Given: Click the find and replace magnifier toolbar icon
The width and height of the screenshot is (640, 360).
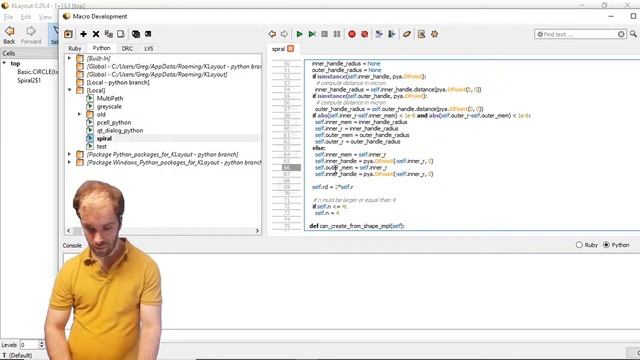Looking at the screenshot, I should pyautogui.click(x=422, y=34).
